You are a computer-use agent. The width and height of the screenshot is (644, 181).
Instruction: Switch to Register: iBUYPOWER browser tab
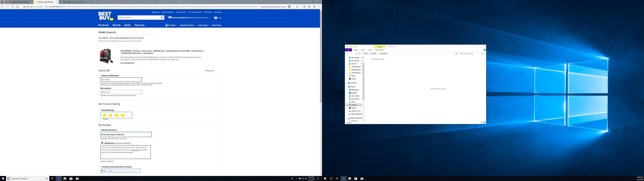pyautogui.click(x=20, y=2)
